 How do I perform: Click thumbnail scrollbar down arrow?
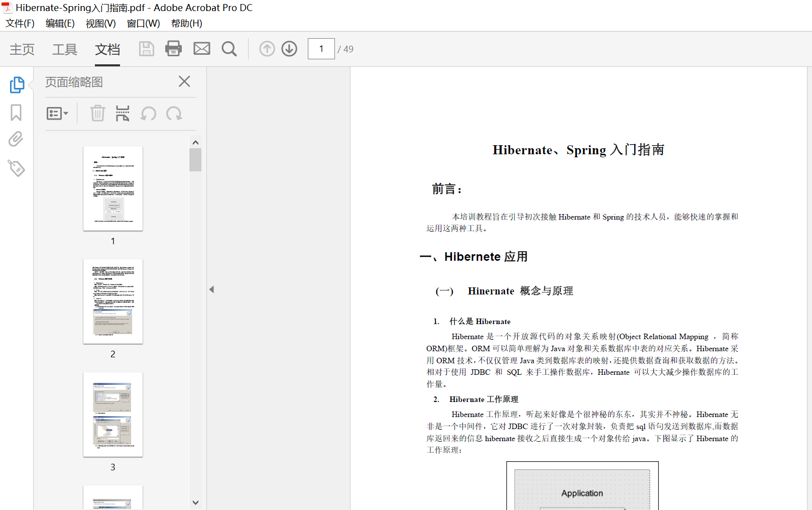click(x=195, y=502)
